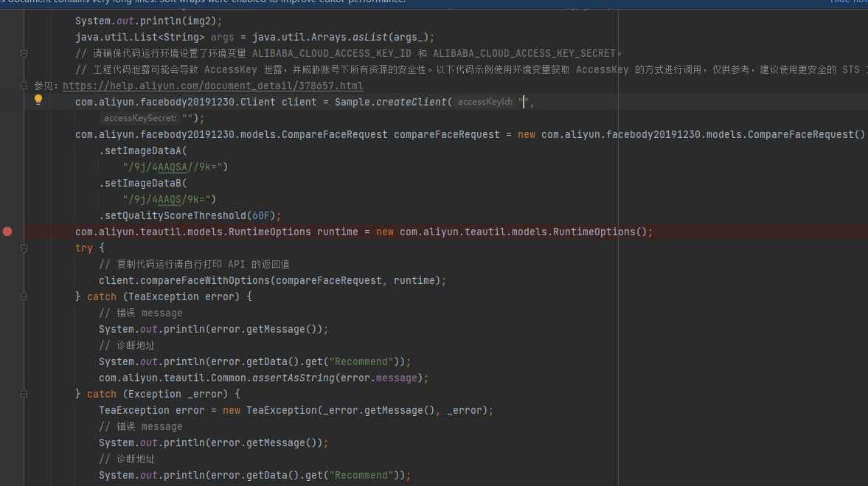Click the .setQualityScoreThreshold(60F) call
868x486 pixels.
(x=187, y=215)
